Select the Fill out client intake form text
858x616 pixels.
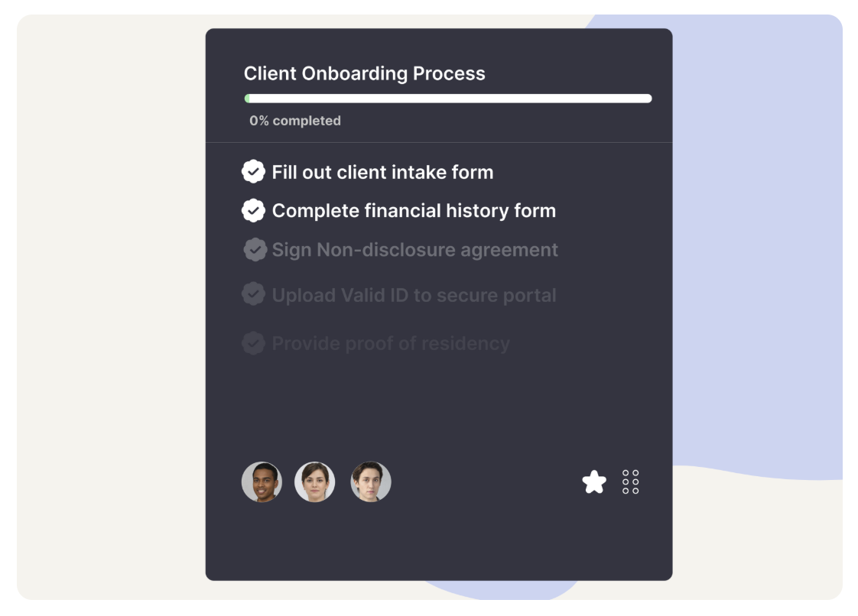382,172
